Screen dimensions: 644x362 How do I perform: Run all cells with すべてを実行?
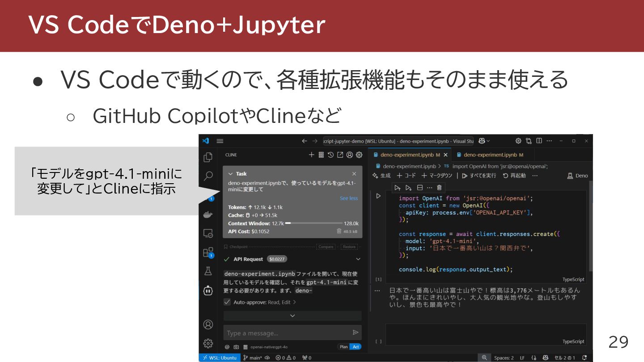point(479,176)
